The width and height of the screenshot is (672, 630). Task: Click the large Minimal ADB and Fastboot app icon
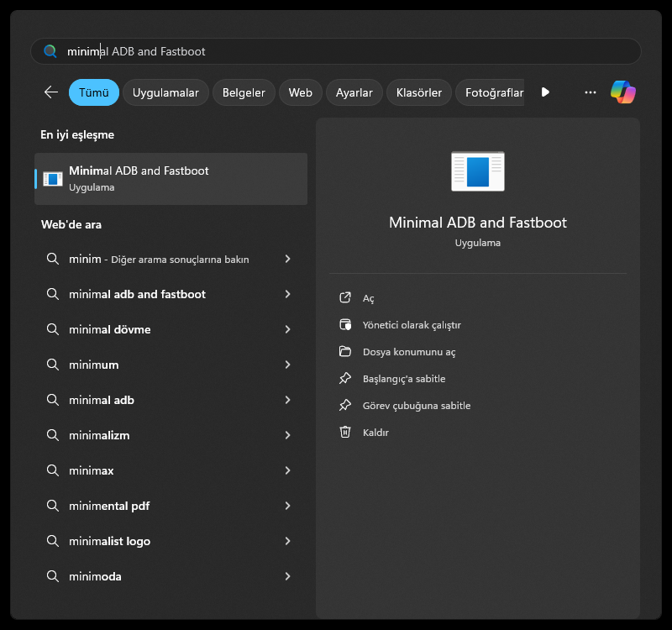(x=477, y=171)
